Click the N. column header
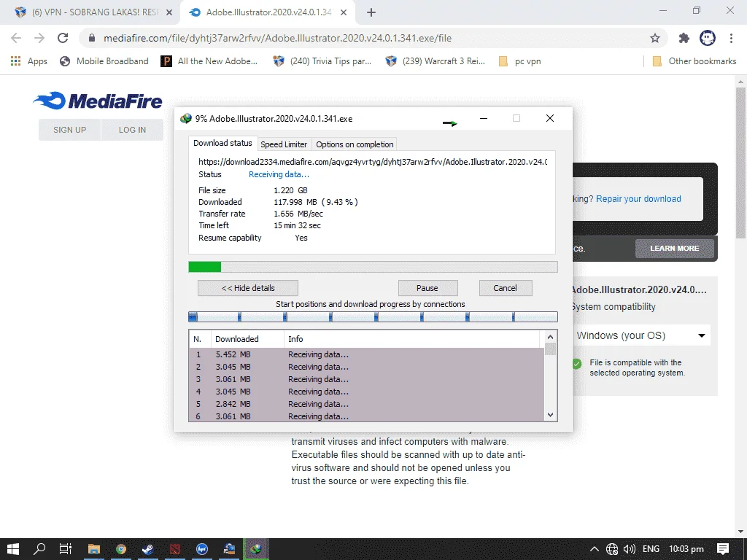The image size is (747, 560). [200, 339]
